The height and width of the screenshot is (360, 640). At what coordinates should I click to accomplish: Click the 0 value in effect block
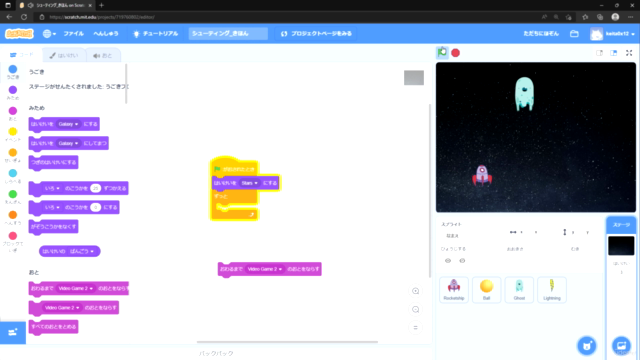(96, 207)
